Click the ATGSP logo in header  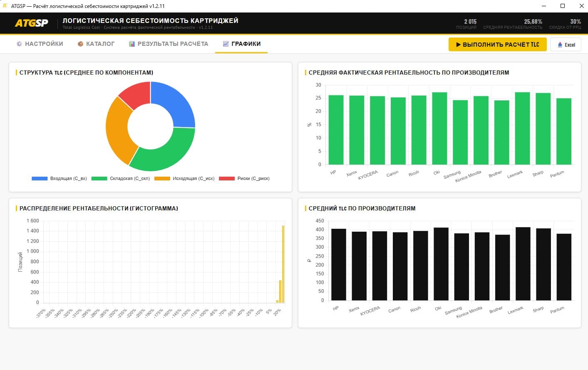(x=32, y=23)
